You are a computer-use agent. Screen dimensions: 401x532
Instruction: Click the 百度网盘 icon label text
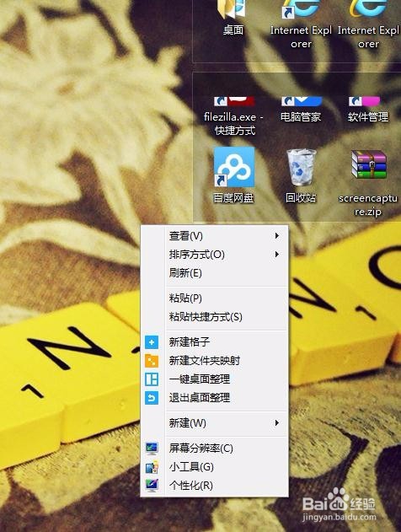point(233,198)
